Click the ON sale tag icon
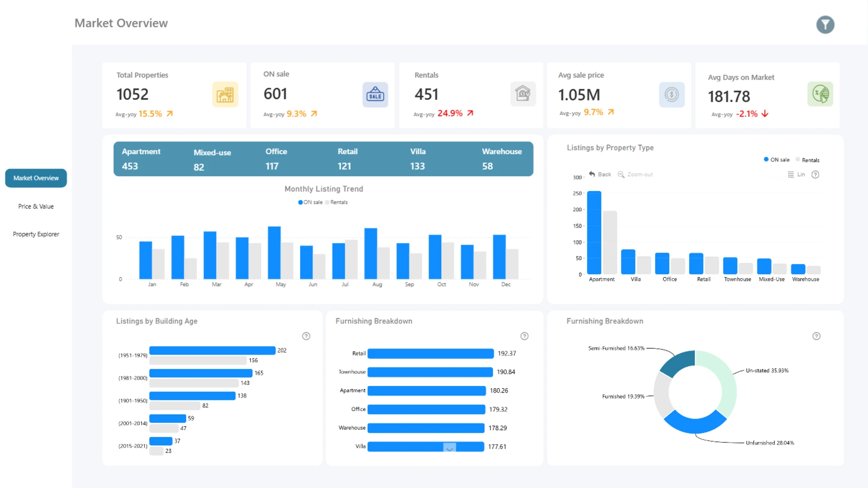Image resolution: width=868 pixels, height=488 pixels. point(375,94)
